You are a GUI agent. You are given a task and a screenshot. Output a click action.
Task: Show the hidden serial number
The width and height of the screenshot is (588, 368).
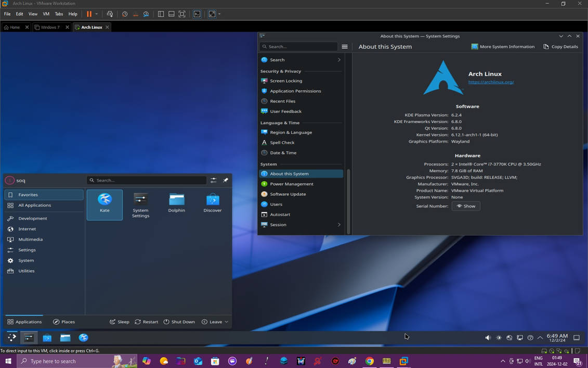[x=466, y=206]
